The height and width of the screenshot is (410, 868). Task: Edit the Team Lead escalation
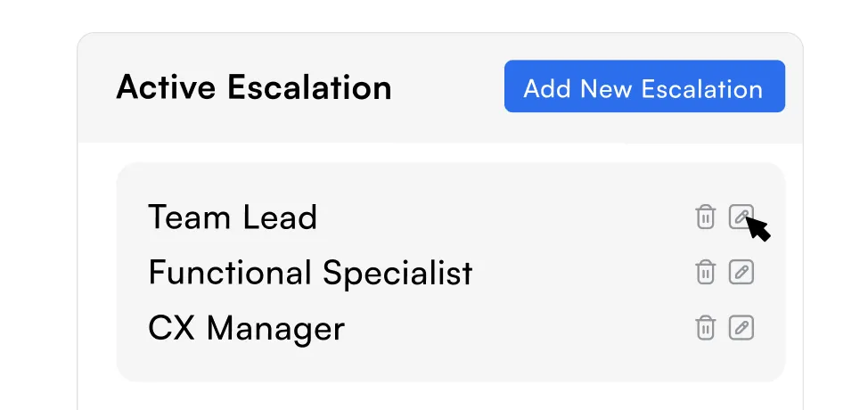tap(741, 217)
